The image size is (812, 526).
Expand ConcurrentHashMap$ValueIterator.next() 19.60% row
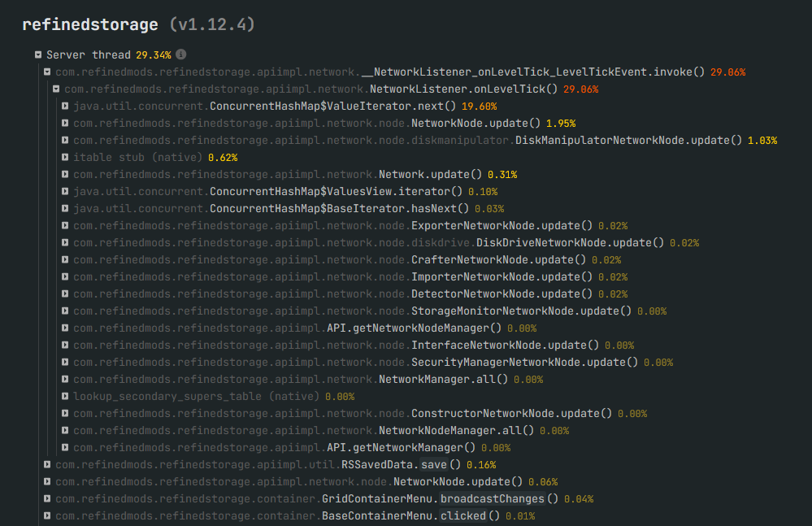tap(65, 107)
